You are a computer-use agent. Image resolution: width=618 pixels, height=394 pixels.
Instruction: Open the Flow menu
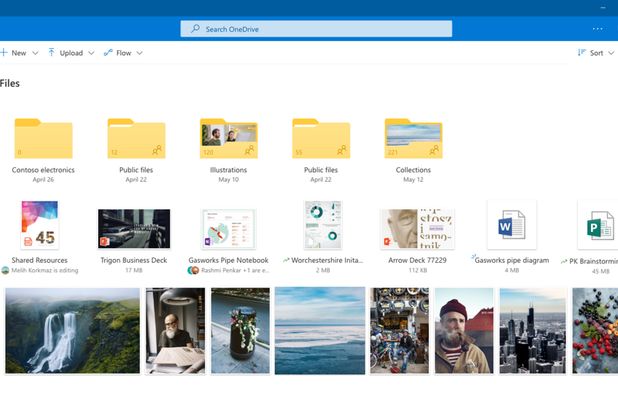[x=123, y=53]
